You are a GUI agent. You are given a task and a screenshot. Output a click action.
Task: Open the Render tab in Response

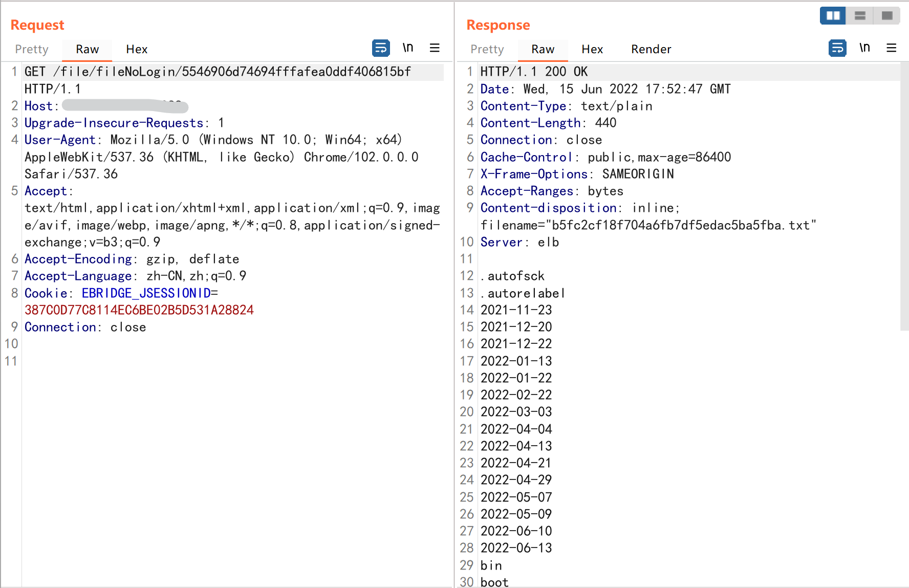651,49
